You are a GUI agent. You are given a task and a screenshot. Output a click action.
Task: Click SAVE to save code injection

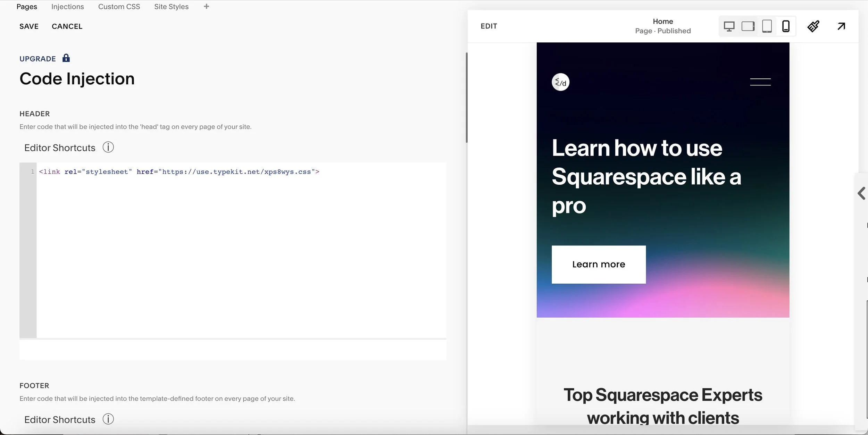(29, 26)
